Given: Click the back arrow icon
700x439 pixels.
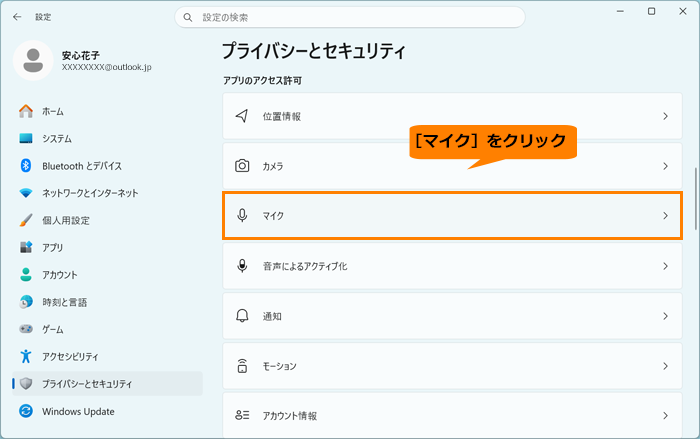Looking at the screenshot, I should [17, 17].
